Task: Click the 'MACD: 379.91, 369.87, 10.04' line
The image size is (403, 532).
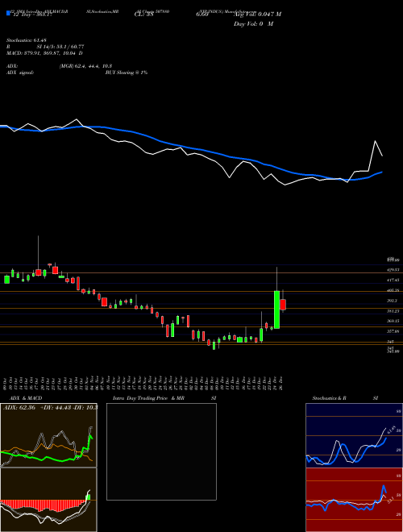Action: pyautogui.click(x=44, y=53)
